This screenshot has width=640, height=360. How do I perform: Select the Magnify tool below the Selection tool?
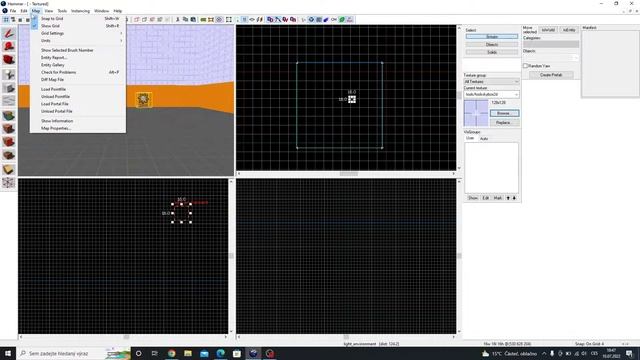(x=9, y=47)
